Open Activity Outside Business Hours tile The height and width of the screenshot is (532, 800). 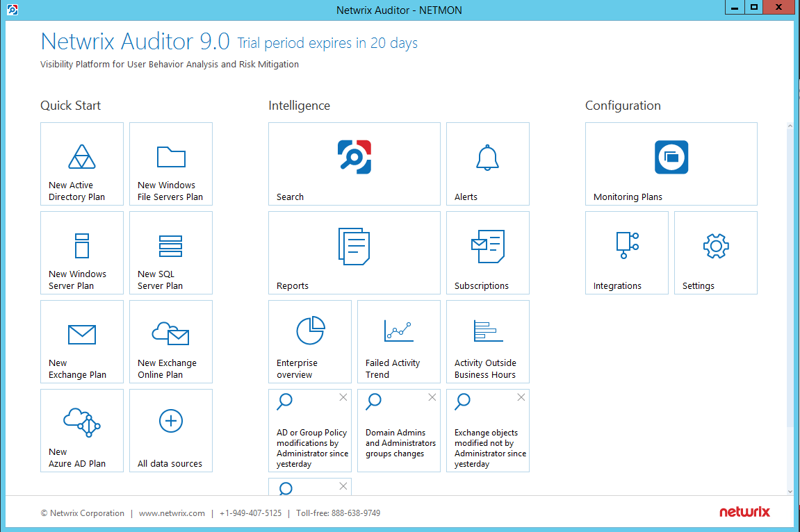488,342
